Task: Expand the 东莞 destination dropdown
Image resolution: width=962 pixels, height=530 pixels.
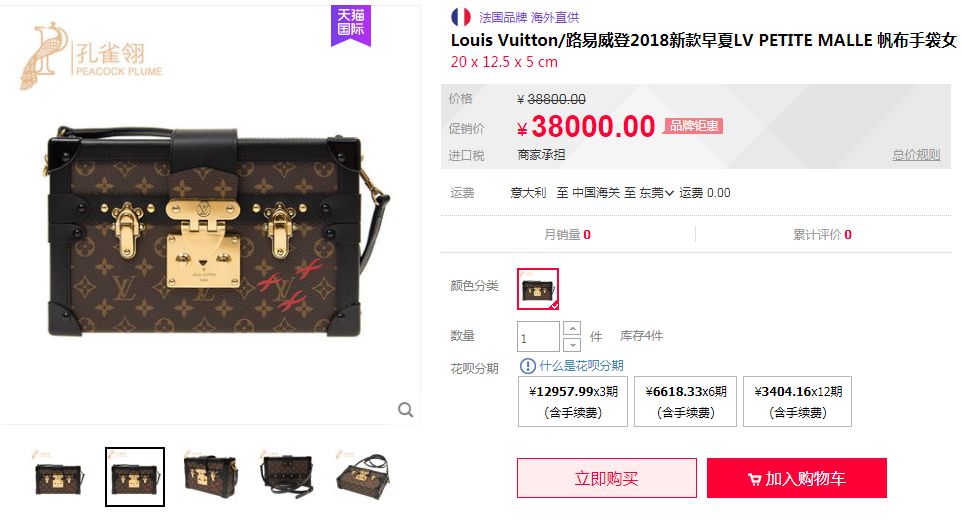Action: pos(656,193)
